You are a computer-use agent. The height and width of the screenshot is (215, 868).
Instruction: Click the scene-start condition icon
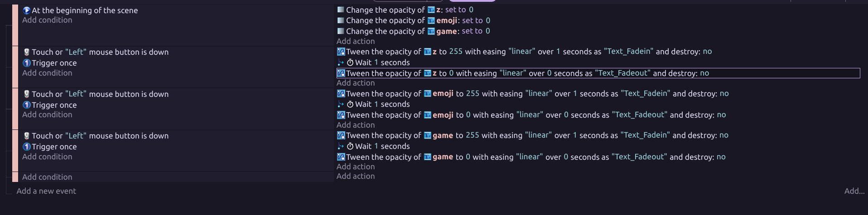[26, 10]
